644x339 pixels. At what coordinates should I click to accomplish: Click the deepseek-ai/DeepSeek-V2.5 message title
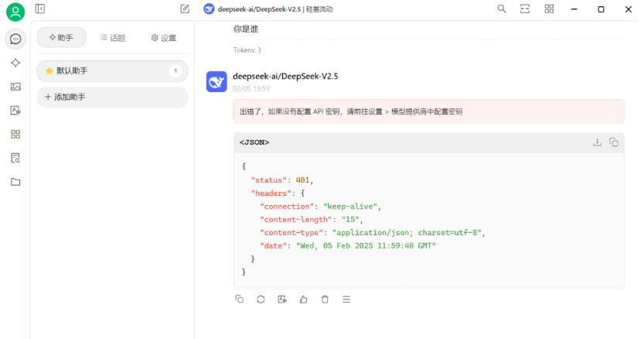[x=285, y=76]
